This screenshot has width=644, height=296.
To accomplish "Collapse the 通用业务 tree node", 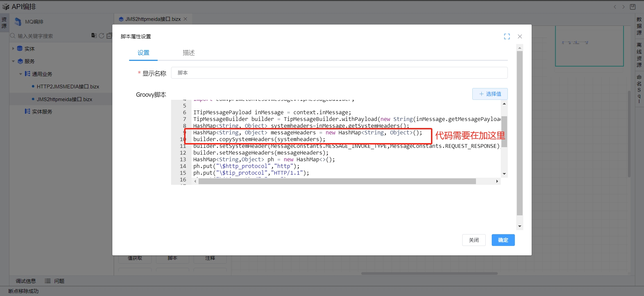I will coord(21,74).
